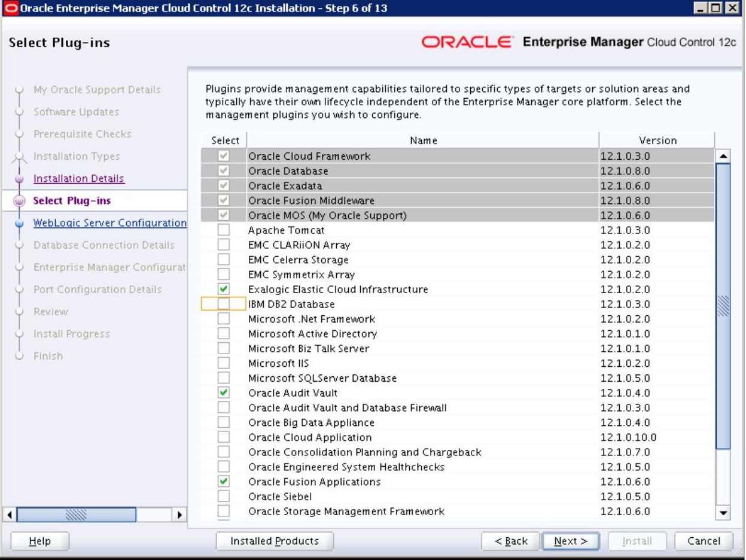Click the My Oracle Support Details step

click(x=97, y=90)
